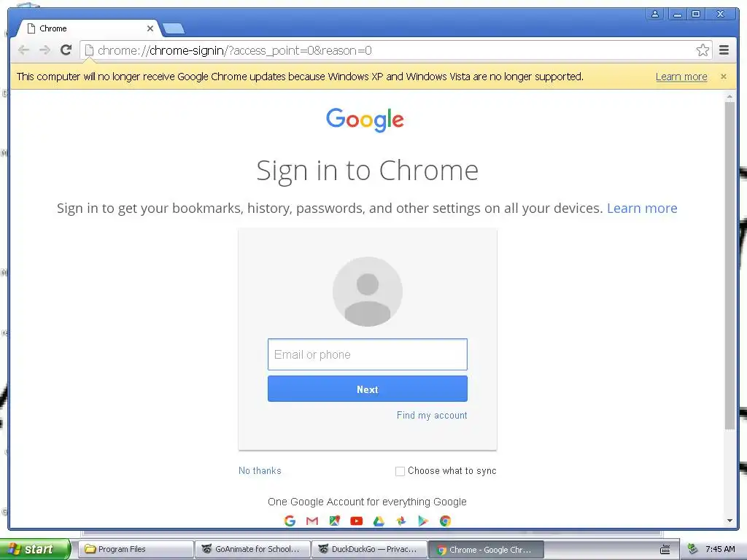Switch to Program Files taskbar window
This screenshot has height=560, width=747.
pos(136,549)
